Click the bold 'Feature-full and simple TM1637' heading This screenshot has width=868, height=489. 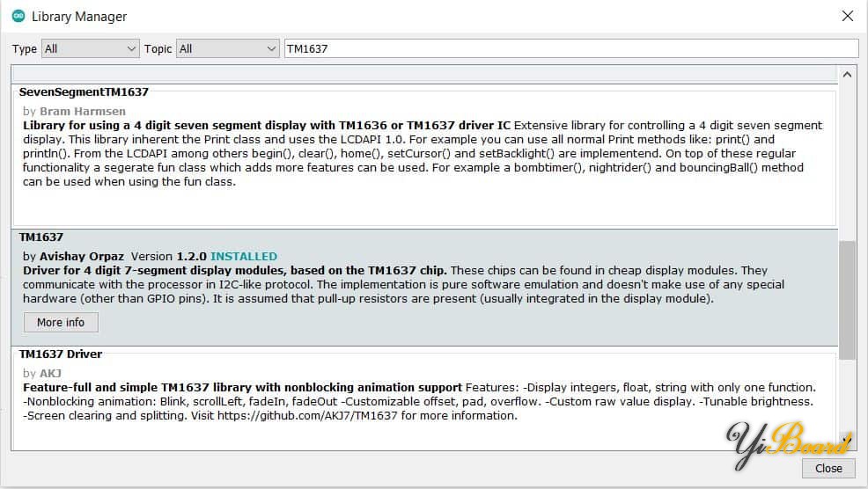242,387
